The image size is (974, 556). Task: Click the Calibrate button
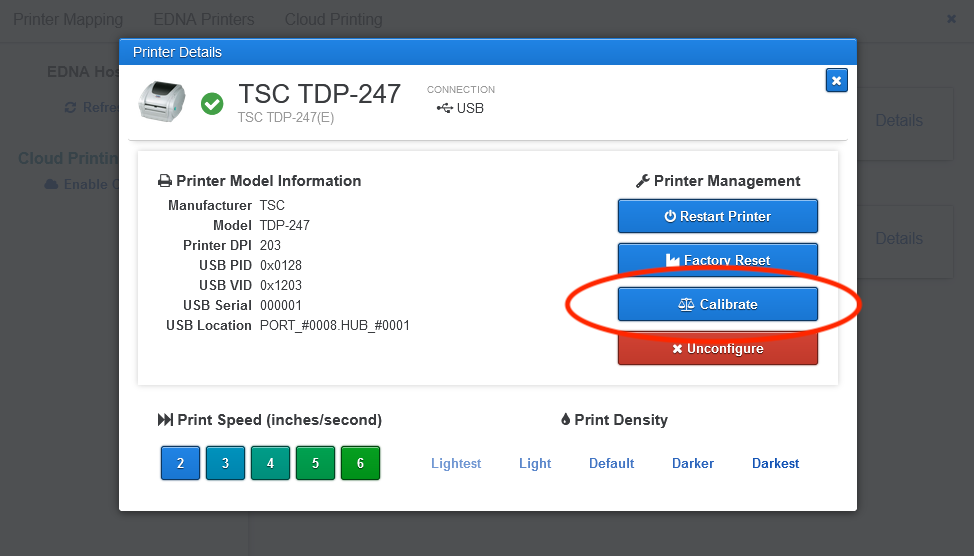pyautogui.click(x=717, y=304)
